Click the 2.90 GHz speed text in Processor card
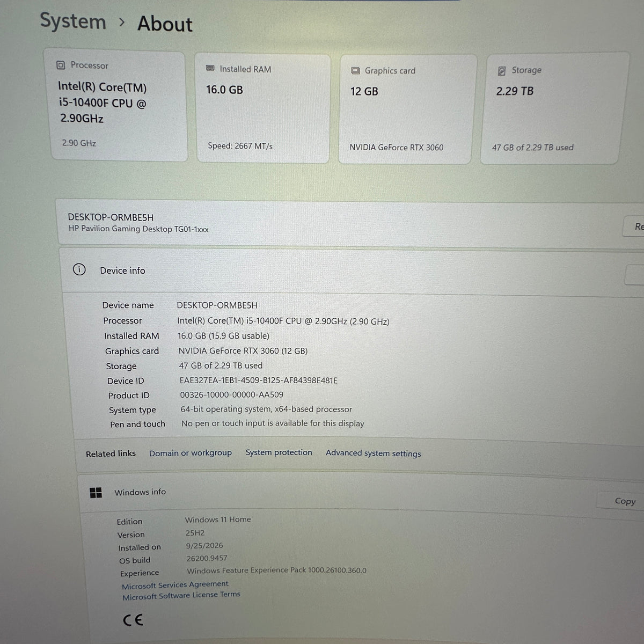Viewport: 644px width, 644px height. tap(79, 143)
